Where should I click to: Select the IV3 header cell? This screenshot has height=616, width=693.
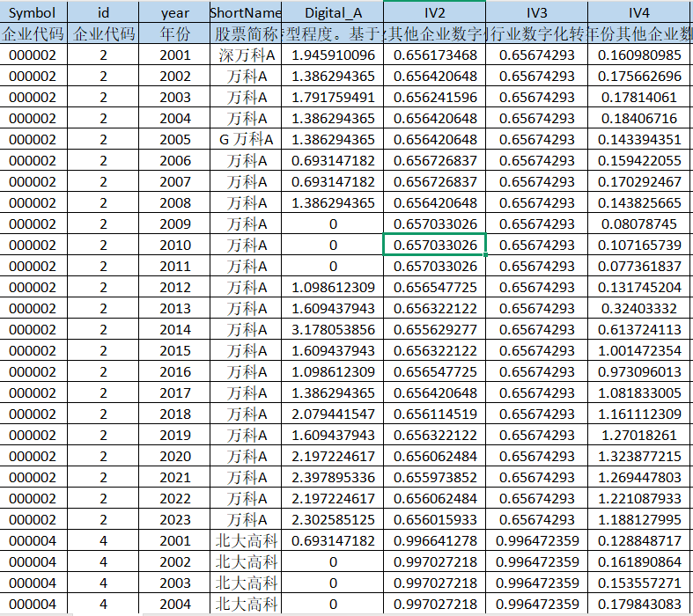click(537, 13)
